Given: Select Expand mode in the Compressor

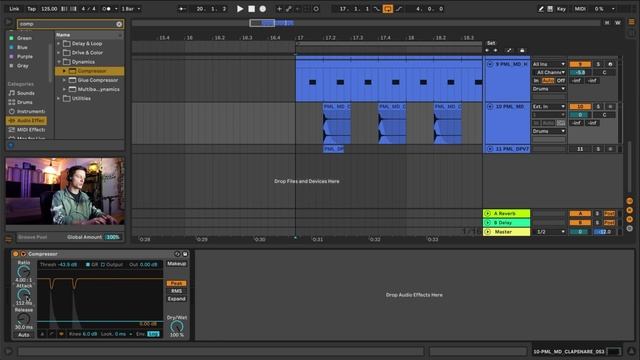Looking at the screenshot, I should click(177, 299).
